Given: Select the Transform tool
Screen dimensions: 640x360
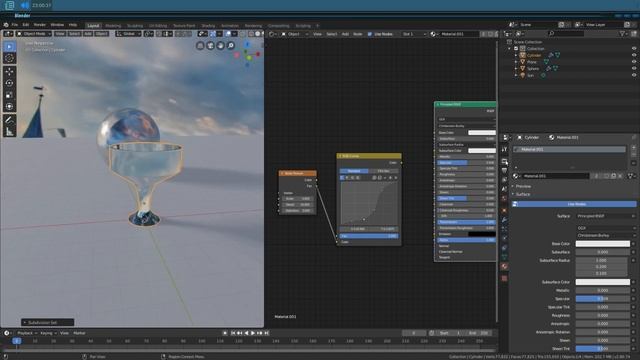Looking at the screenshot, I should (x=9, y=107).
